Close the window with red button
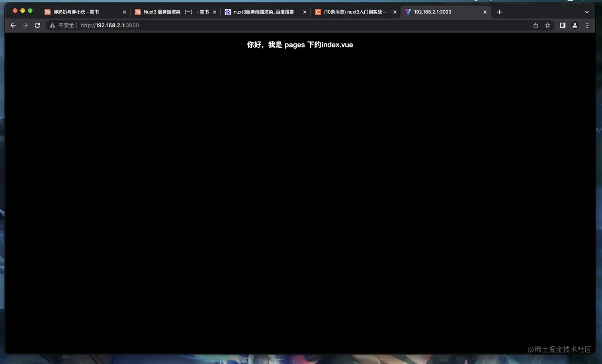Viewport: 602px width, 364px height. click(15, 11)
